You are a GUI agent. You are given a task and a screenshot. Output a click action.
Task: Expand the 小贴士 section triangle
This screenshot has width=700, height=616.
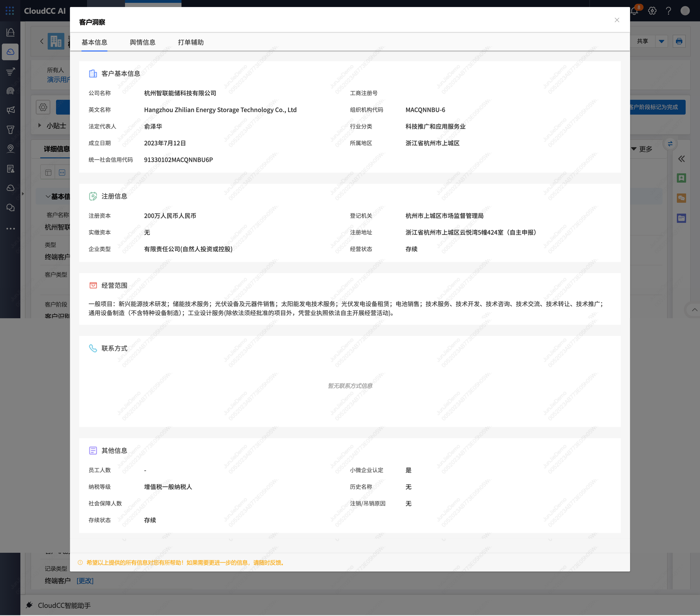coord(40,125)
